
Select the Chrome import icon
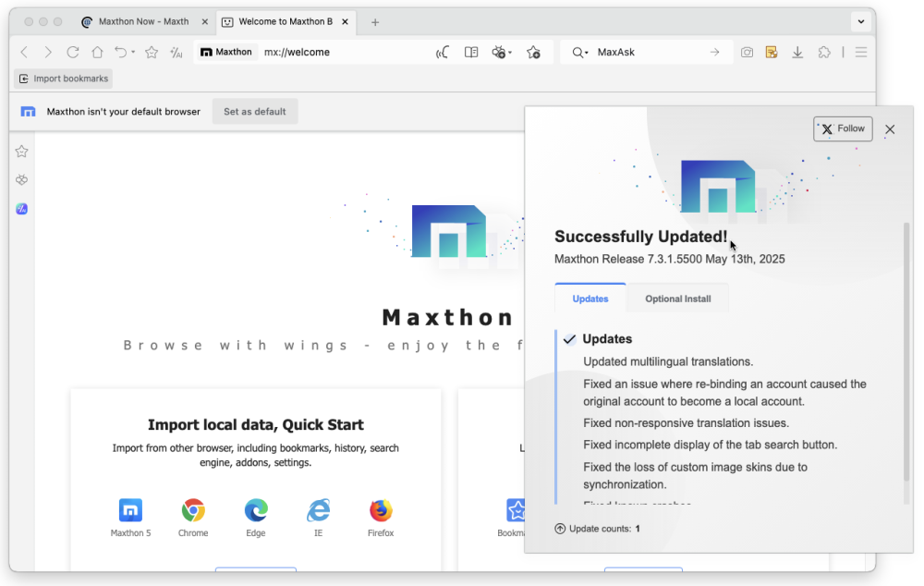point(193,511)
